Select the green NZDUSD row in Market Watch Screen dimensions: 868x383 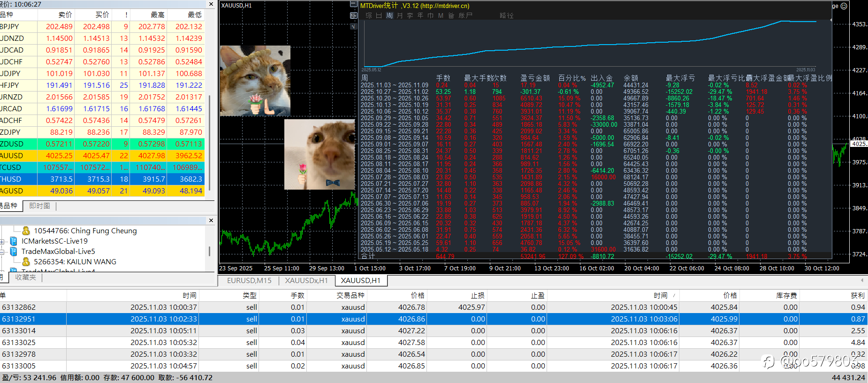102,144
